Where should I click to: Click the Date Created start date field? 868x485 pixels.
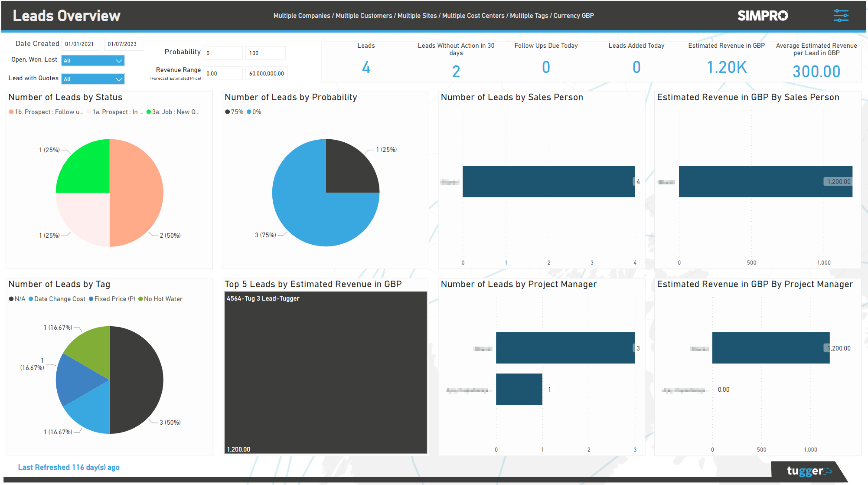pyautogui.click(x=81, y=43)
